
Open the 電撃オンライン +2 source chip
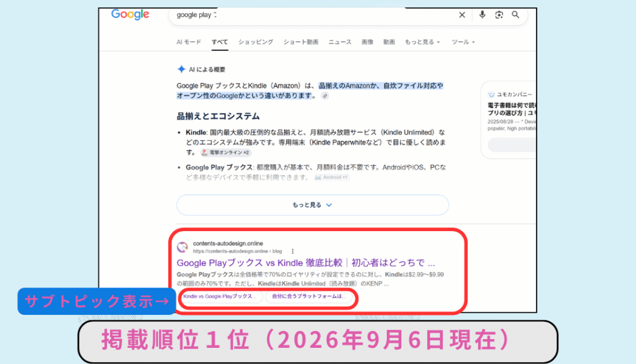[225, 153]
